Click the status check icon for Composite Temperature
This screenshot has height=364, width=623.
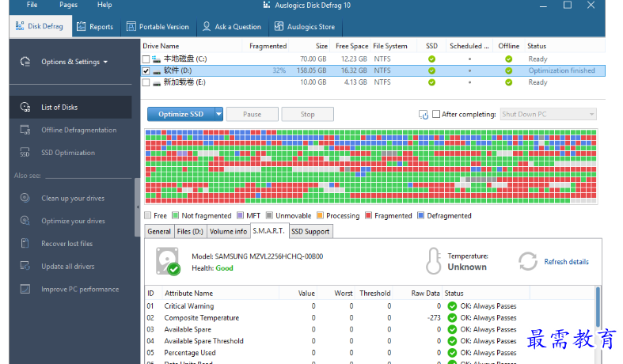(452, 317)
